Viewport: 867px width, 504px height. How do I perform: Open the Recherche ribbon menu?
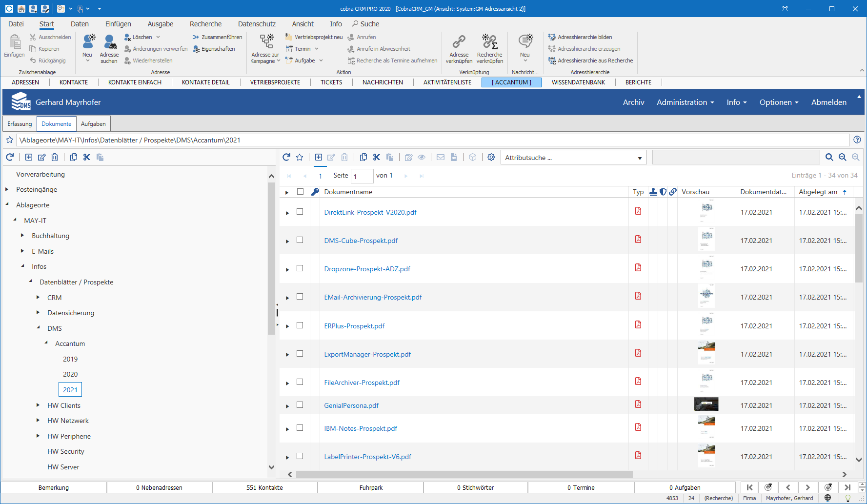205,24
